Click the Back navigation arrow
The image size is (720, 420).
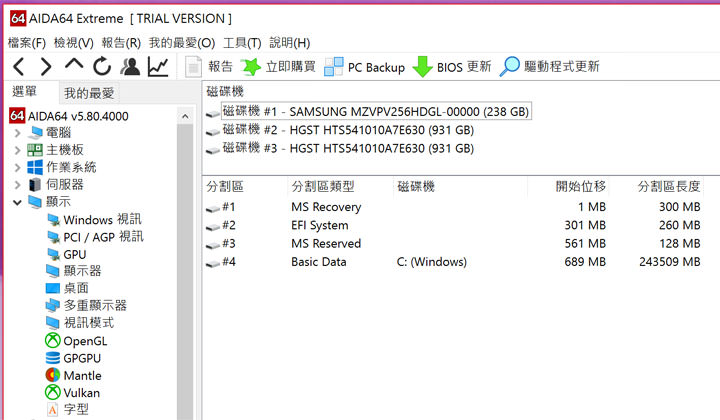[19, 67]
